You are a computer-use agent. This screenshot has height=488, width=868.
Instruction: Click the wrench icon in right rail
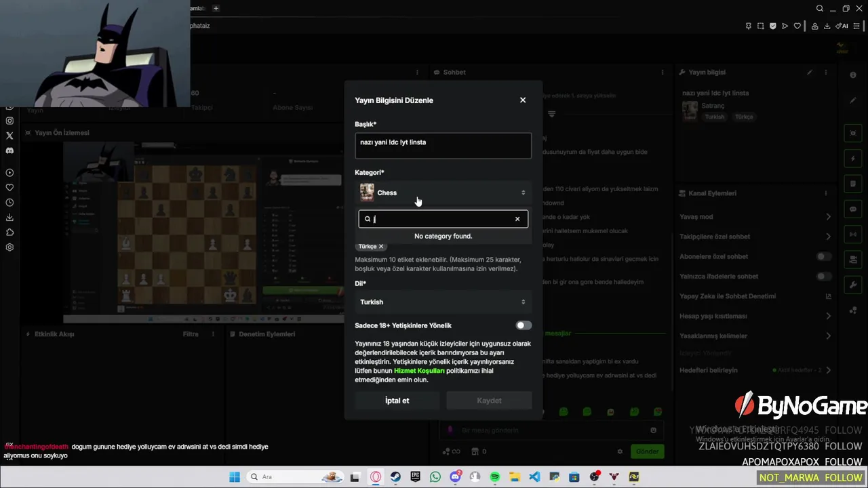tap(853, 285)
